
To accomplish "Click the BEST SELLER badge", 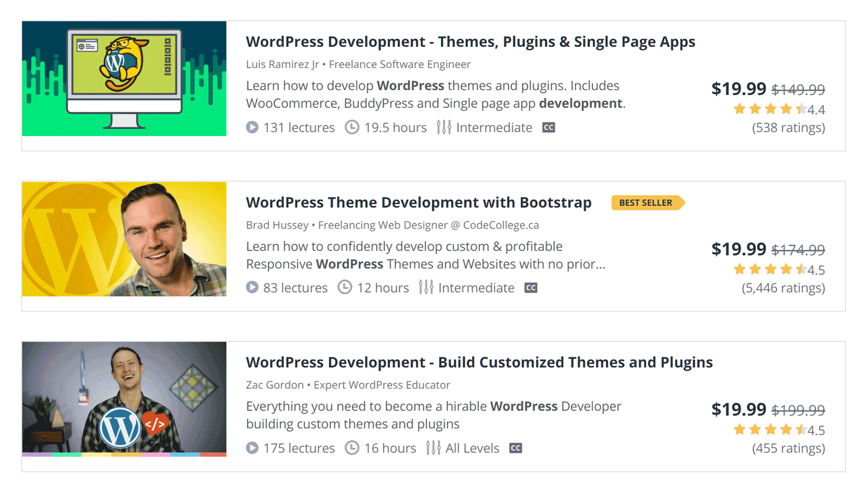I will 647,202.
